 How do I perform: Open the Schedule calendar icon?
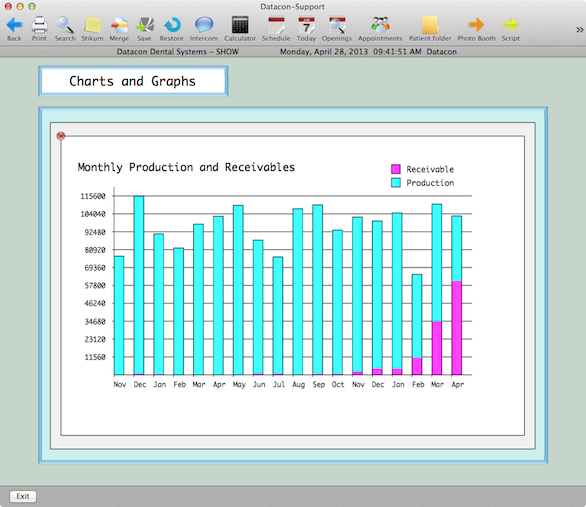click(276, 25)
